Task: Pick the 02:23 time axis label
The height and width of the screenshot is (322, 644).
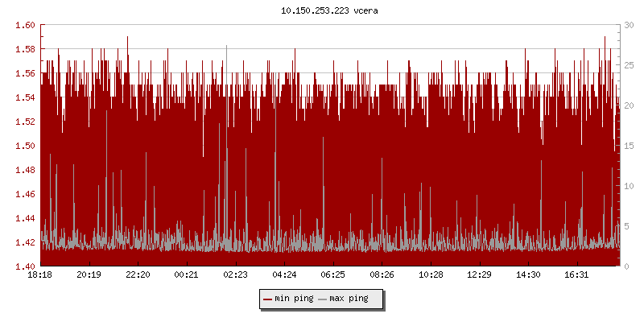Action: (235, 275)
